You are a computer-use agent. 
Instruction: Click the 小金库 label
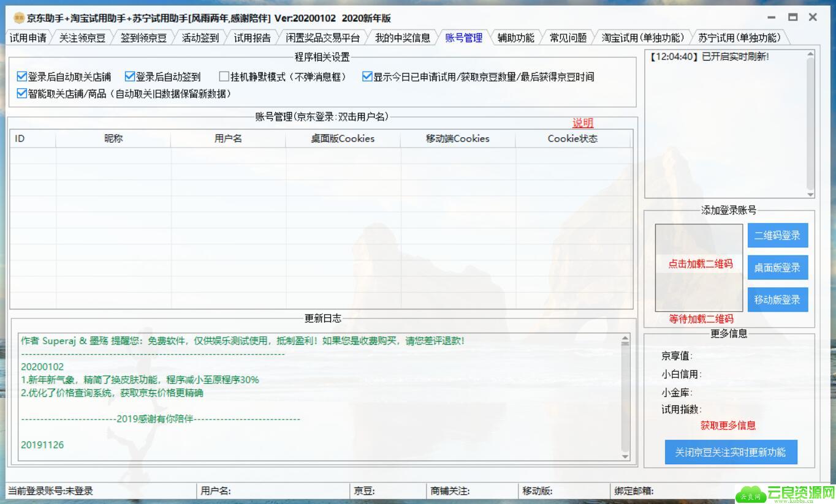[x=677, y=393]
